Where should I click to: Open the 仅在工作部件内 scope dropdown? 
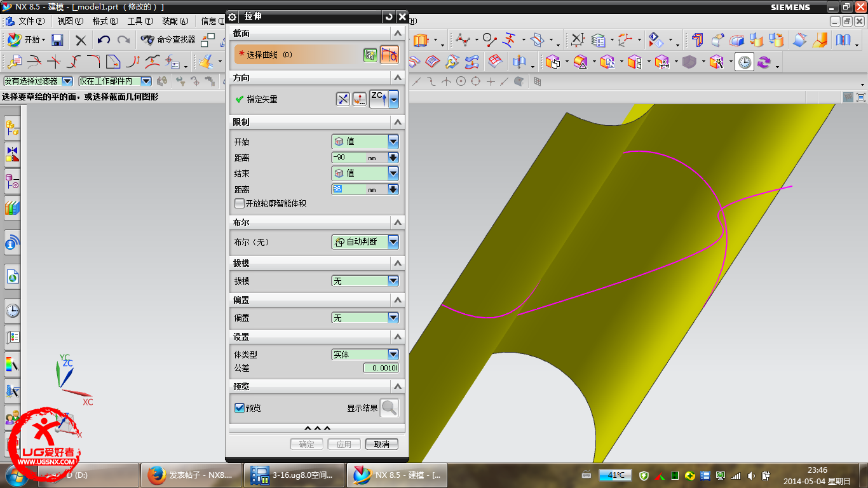point(115,81)
